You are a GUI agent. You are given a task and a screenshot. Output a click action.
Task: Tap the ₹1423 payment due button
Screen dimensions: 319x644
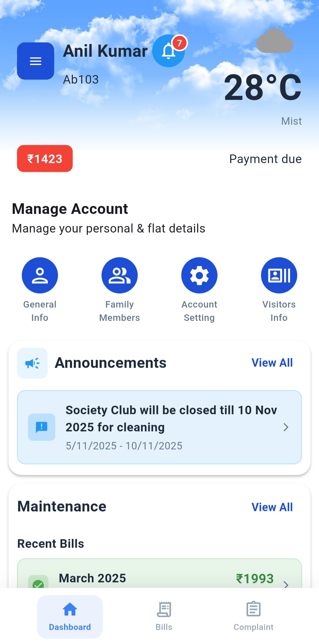[x=45, y=159]
